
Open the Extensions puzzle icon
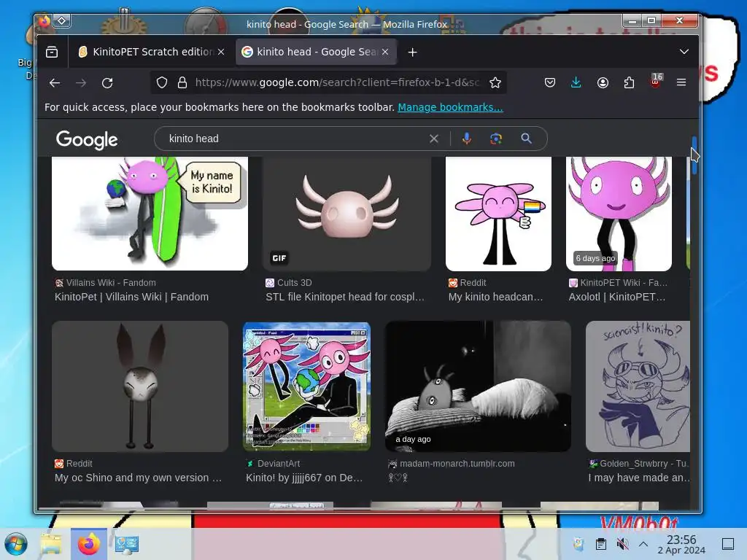point(629,83)
